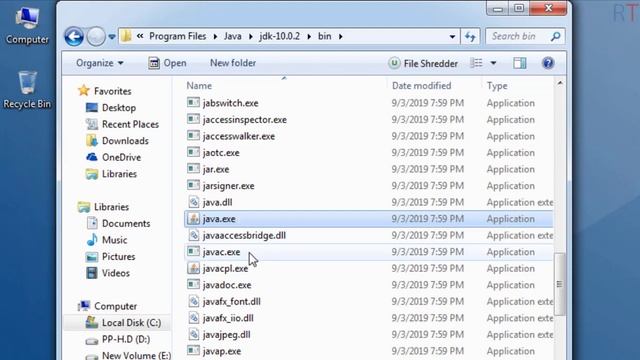Select the jaotc.exe file icon
Image resolution: width=640 pixels, height=360 pixels.
193,152
